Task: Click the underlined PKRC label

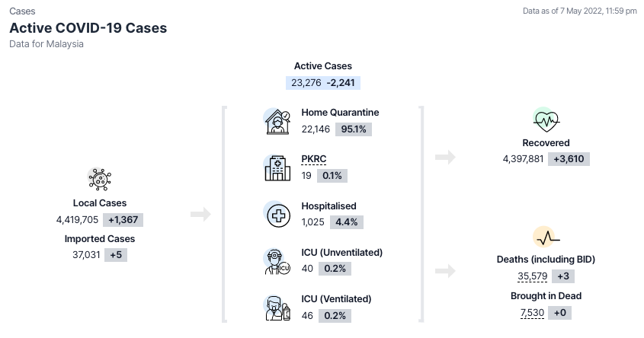Action: pyautogui.click(x=313, y=159)
